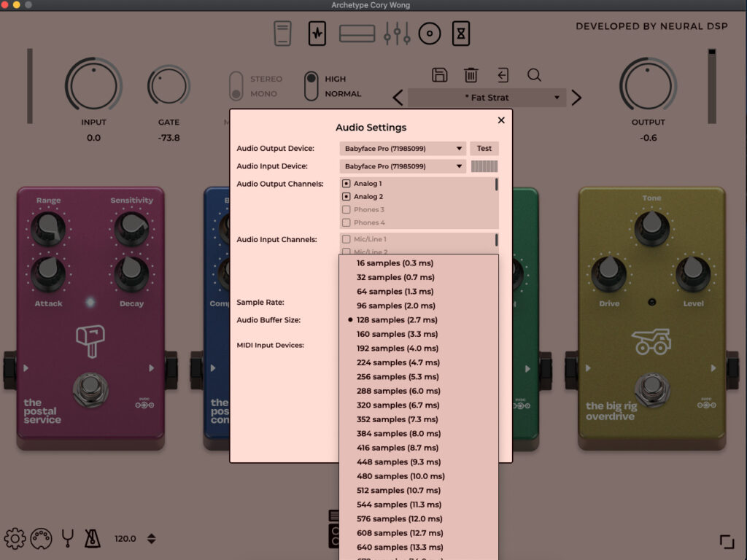Click the Output knob

coord(648,84)
